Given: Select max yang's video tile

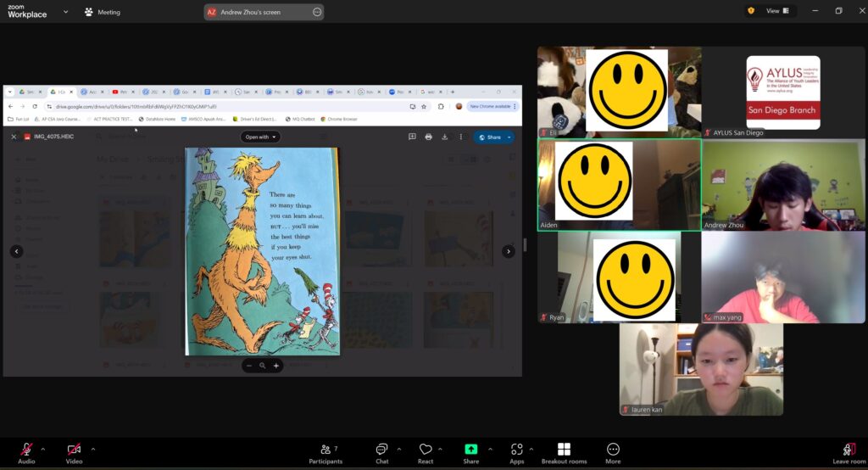Looking at the screenshot, I should (782, 277).
